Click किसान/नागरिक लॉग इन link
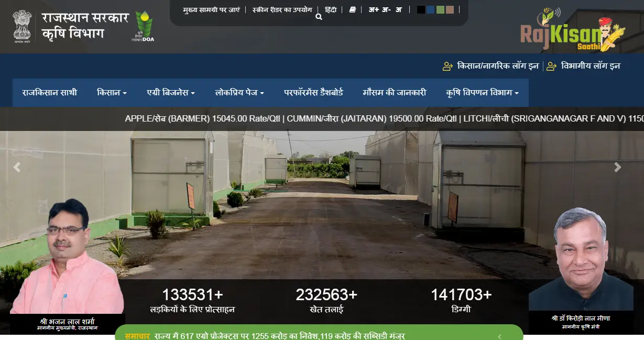 point(498,66)
